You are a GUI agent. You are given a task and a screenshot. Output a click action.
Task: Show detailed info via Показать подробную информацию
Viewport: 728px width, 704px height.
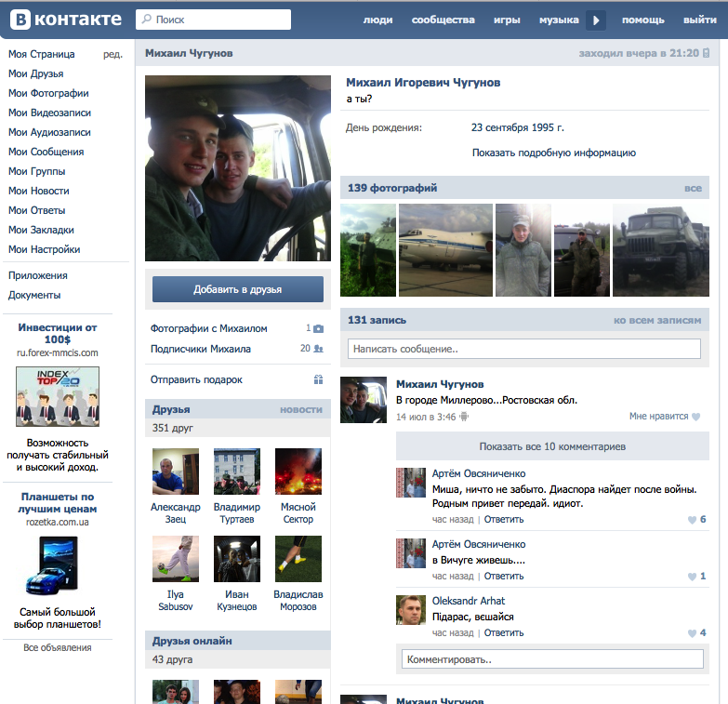(553, 153)
